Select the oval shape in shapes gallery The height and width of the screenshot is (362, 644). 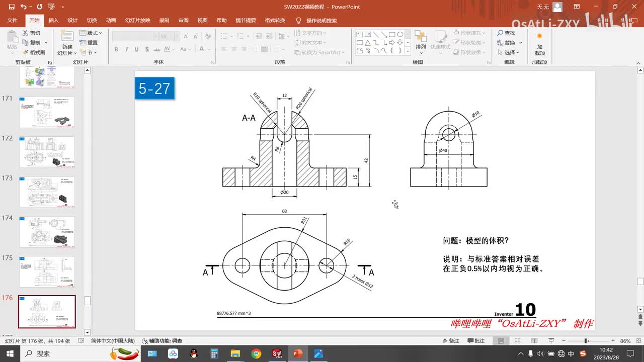[x=400, y=35]
